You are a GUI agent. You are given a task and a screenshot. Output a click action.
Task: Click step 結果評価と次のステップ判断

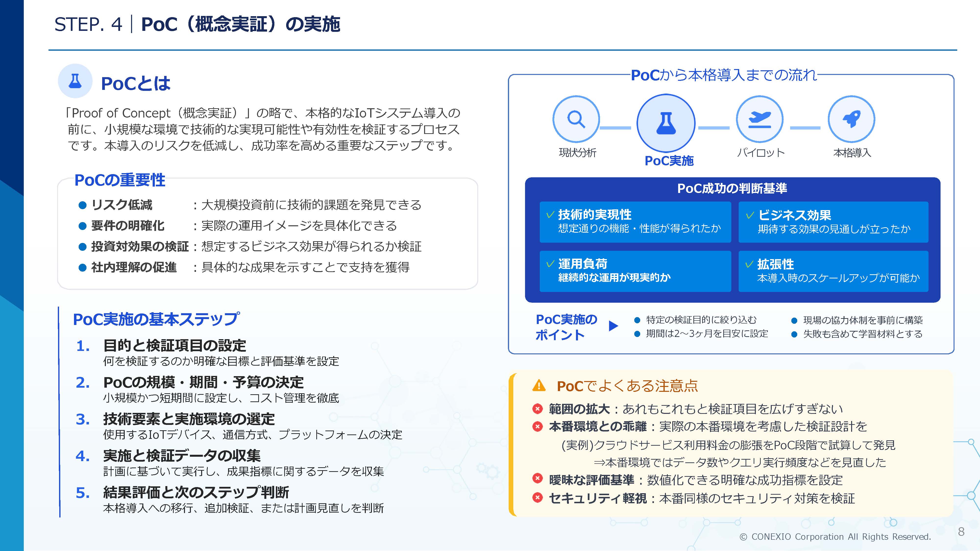click(x=196, y=492)
